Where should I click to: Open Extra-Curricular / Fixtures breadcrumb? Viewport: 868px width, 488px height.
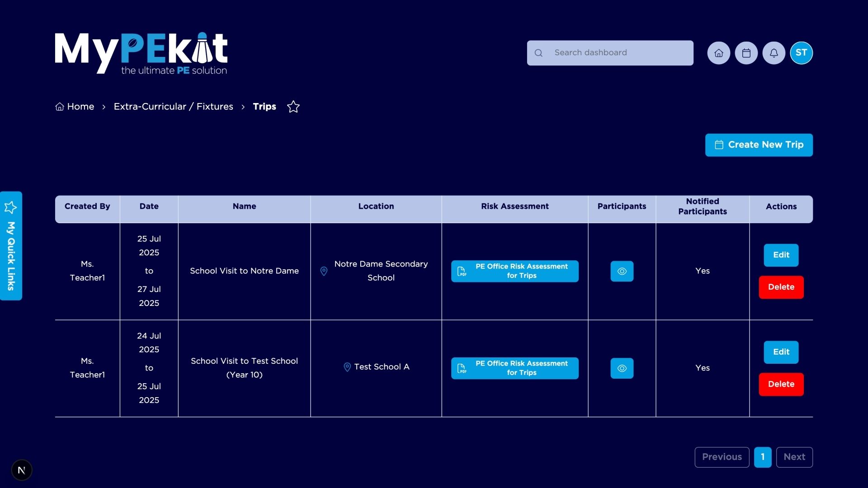click(173, 107)
